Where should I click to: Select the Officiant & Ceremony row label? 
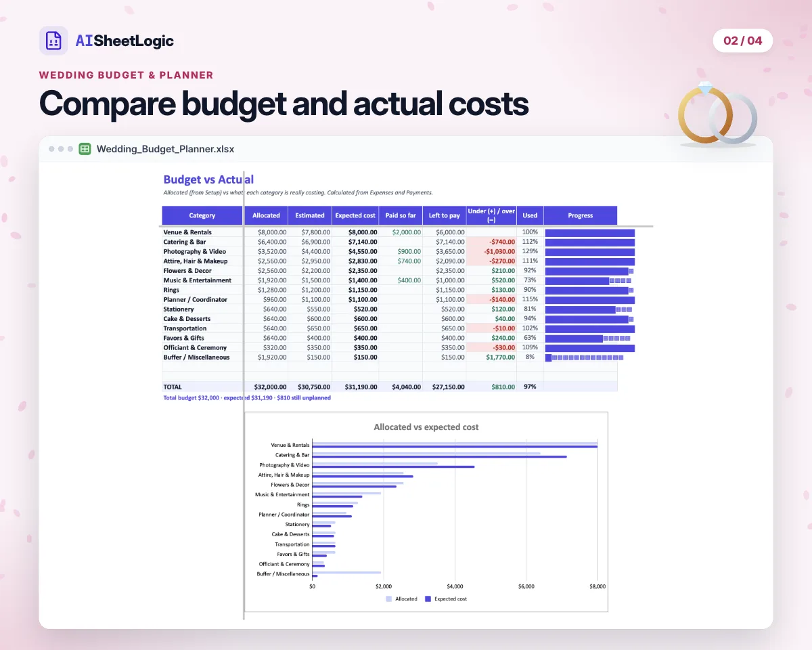[195, 347]
